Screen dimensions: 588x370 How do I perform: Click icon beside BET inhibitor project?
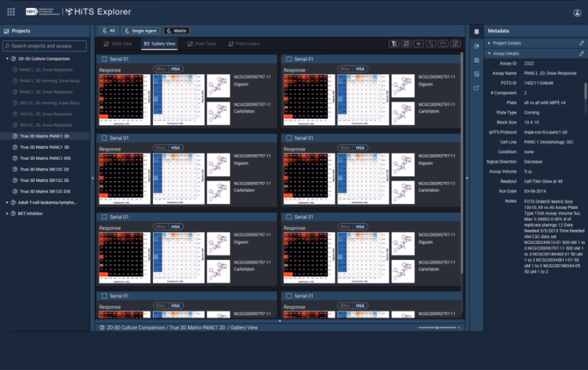(13, 213)
